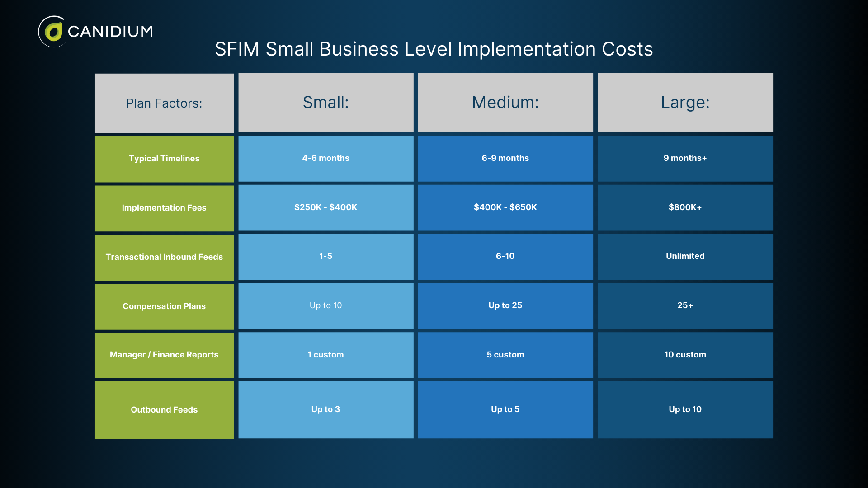868x488 pixels.
Task: Click the CANIDIUM brand name text
Action: [110, 32]
